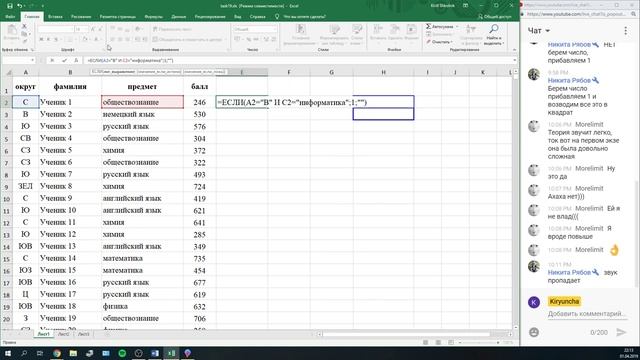Click the AutoSum sigma icon

(429, 26)
